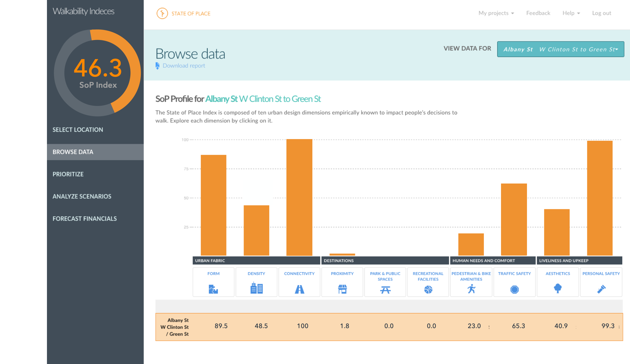
Task: Click the Albany St row label in table
Action: (175, 327)
